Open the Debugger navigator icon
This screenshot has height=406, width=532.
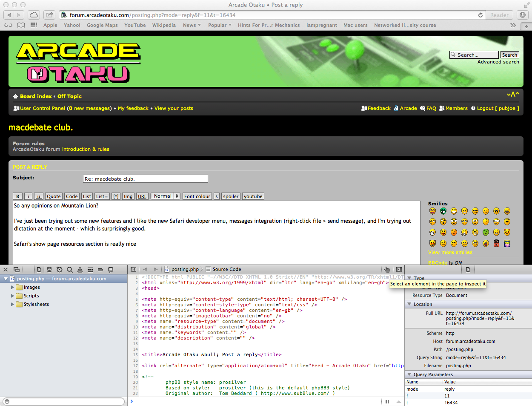[90, 269]
